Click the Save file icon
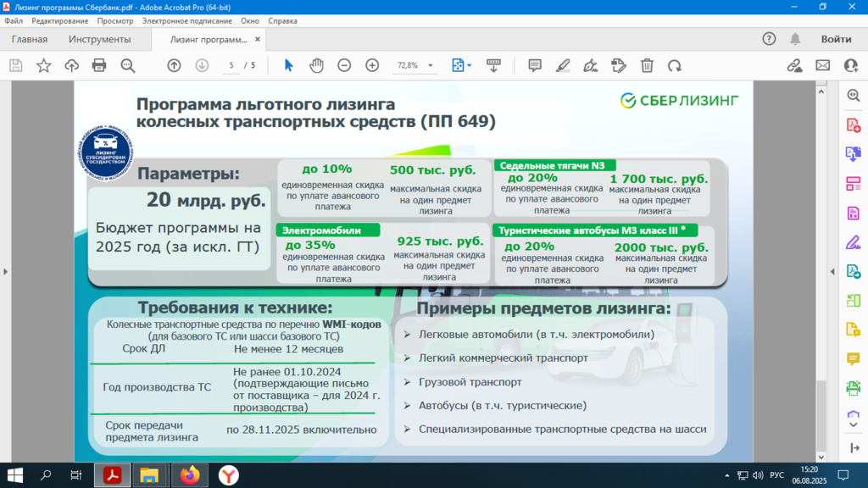This screenshot has width=868, height=488. [15, 65]
